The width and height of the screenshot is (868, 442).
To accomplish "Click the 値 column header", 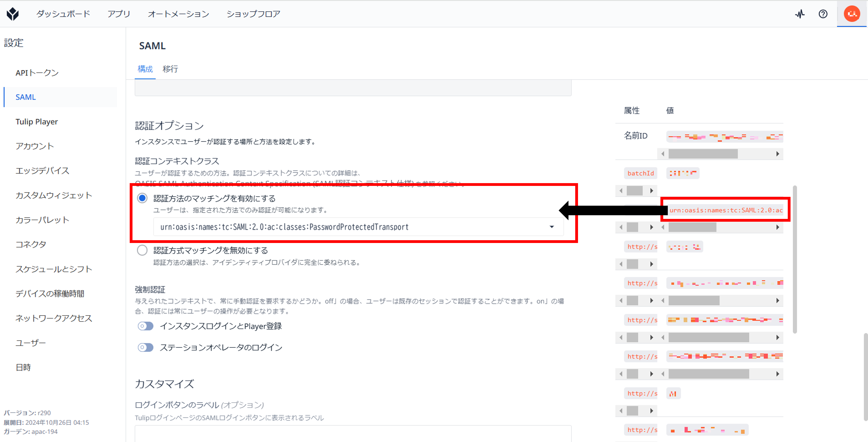I will click(670, 110).
